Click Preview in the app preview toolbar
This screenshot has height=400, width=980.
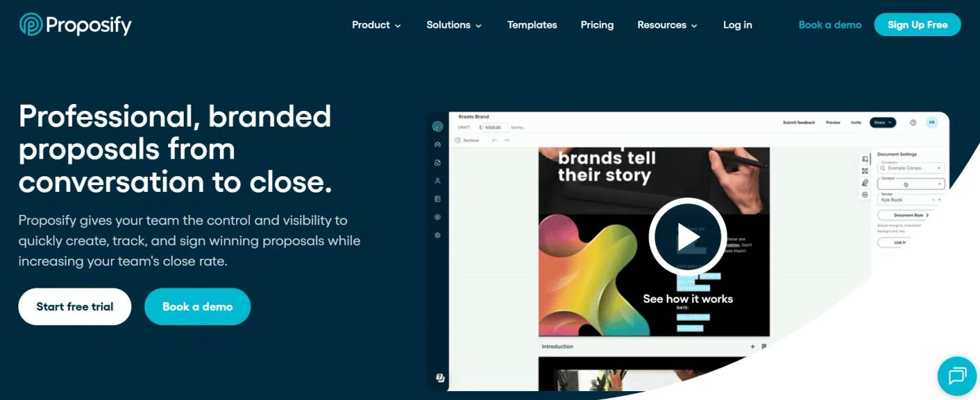[x=833, y=122]
